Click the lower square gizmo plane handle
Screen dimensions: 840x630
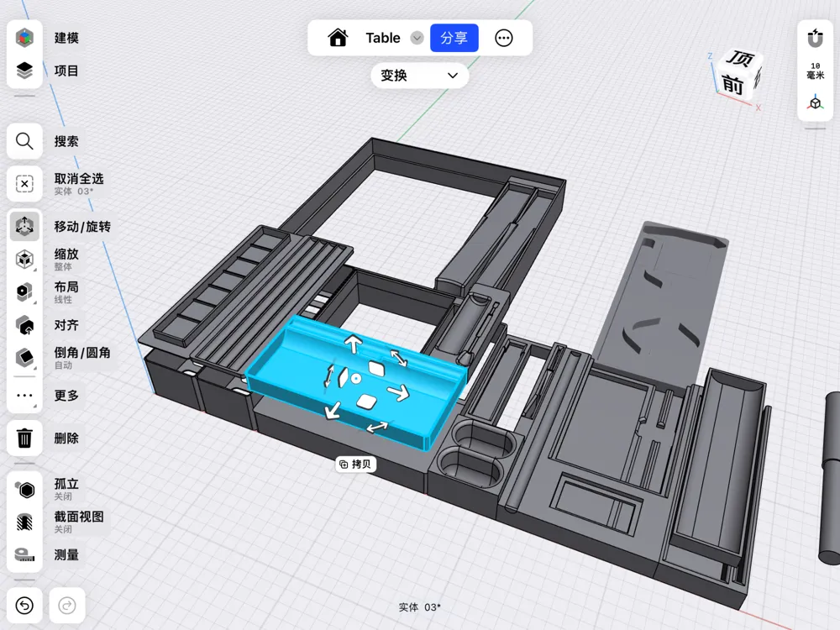[366, 402]
